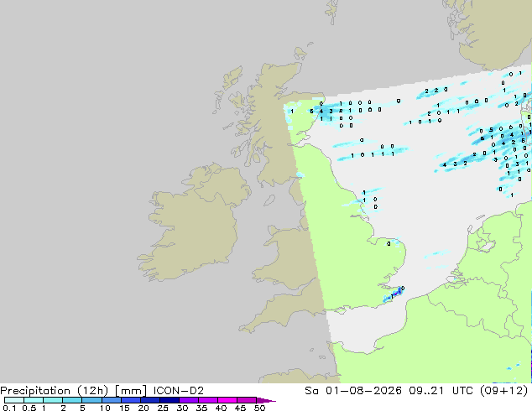Click the '(09+12)' forecast offset text

(x=505, y=391)
